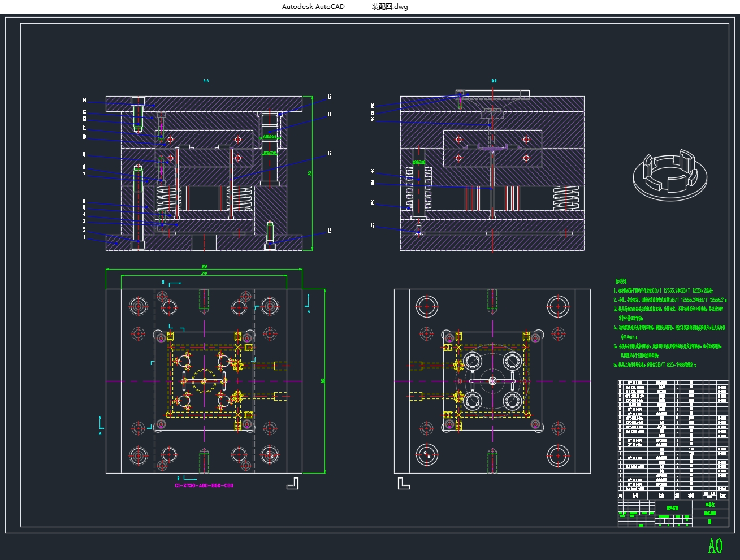Click the 装配图.dwg file name in title
The image size is (740, 560).
pos(390,7)
